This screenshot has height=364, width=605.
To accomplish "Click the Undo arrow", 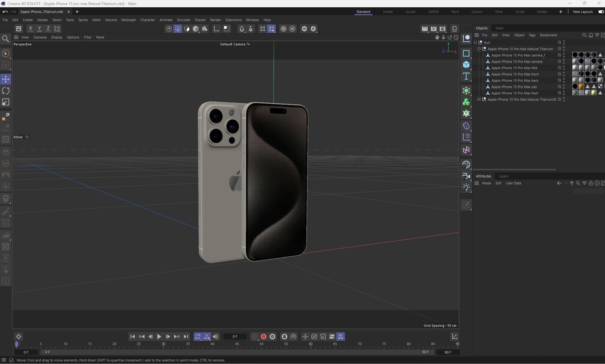I will click(5, 12).
